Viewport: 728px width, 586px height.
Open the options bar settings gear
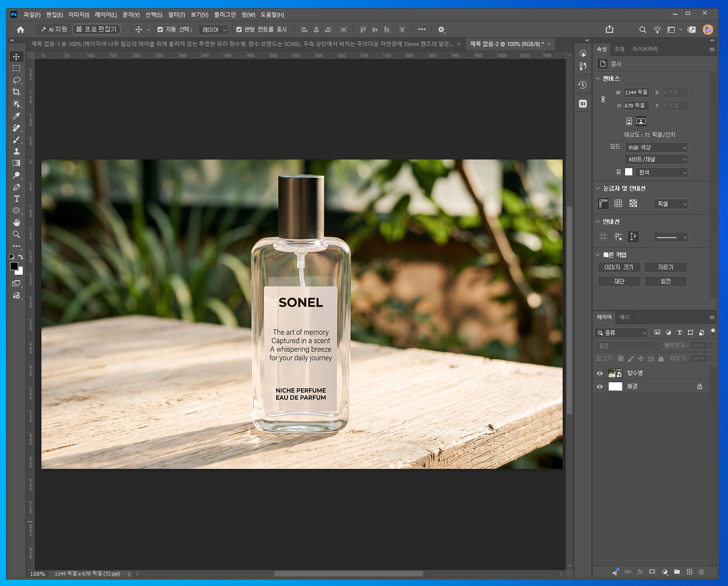[441, 30]
